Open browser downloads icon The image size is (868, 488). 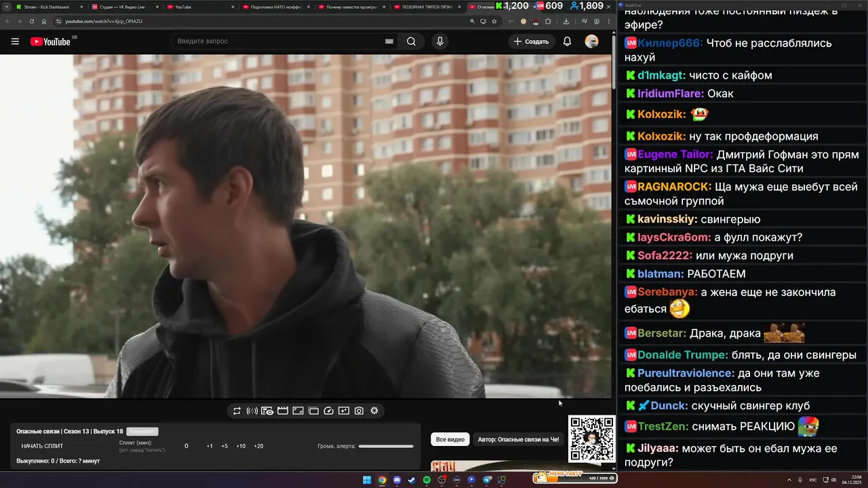click(x=566, y=21)
